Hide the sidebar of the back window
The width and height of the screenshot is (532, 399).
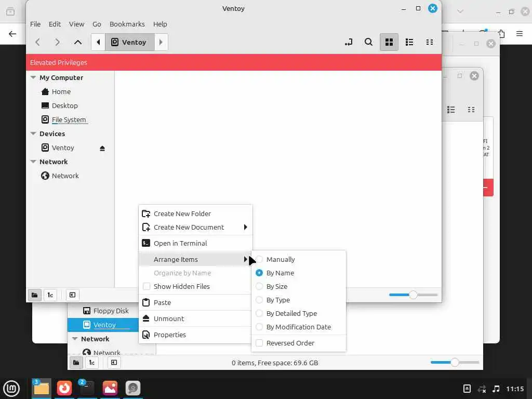pyautogui.click(x=114, y=363)
